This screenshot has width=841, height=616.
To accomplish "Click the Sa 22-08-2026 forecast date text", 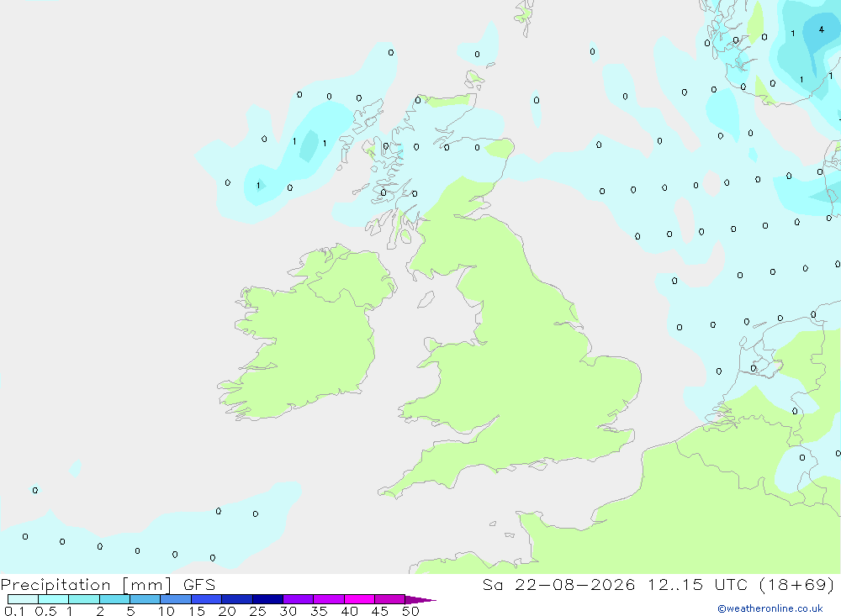I will 559,584.
